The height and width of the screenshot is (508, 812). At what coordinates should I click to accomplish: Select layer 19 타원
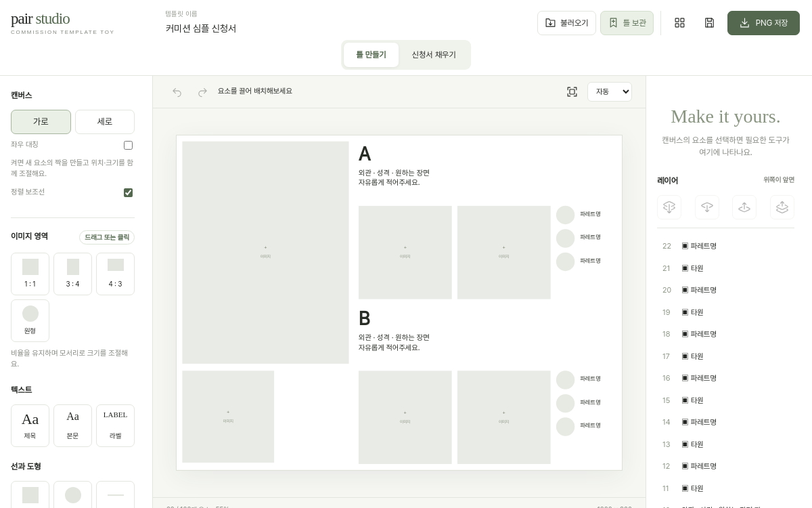[x=725, y=312]
